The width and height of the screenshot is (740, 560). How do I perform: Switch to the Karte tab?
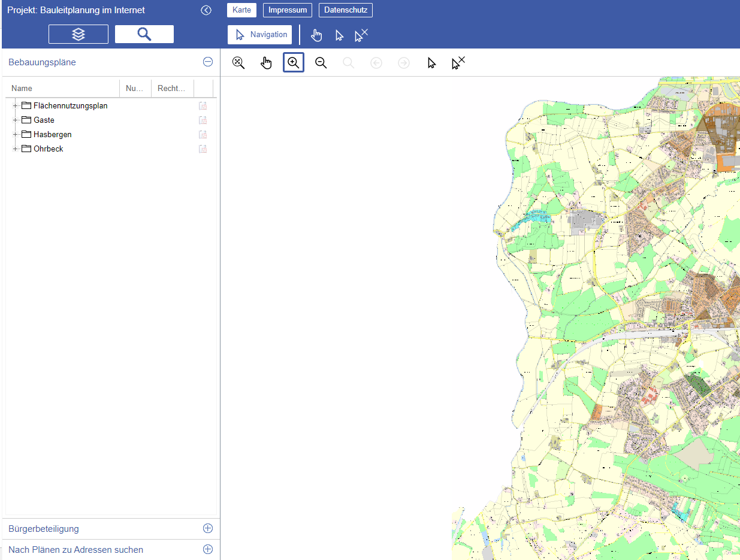click(x=241, y=10)
